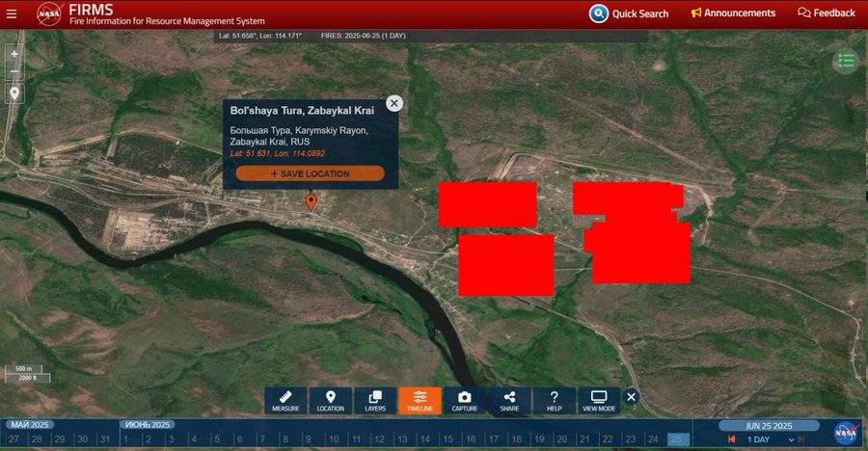Select June 15 on the timeline
The image size is (868, 451).
point(448,439)
